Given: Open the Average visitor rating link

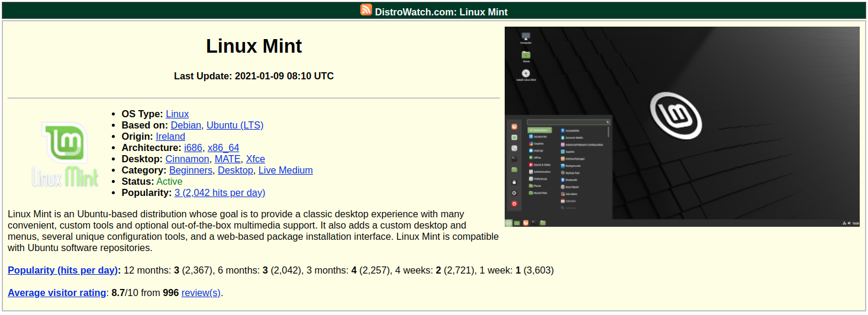Looking at the screenshot, I should pos(57,293).
